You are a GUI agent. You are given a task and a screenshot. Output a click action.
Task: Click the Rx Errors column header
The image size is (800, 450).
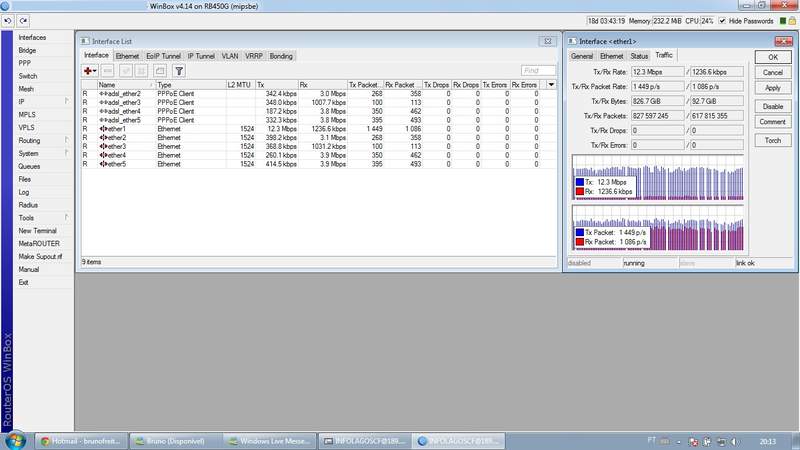(x=524, y=85)
